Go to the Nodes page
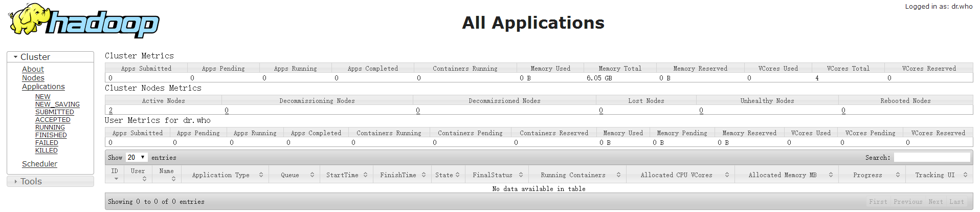Viewport: 980px width, 212px height. [33, 78]
